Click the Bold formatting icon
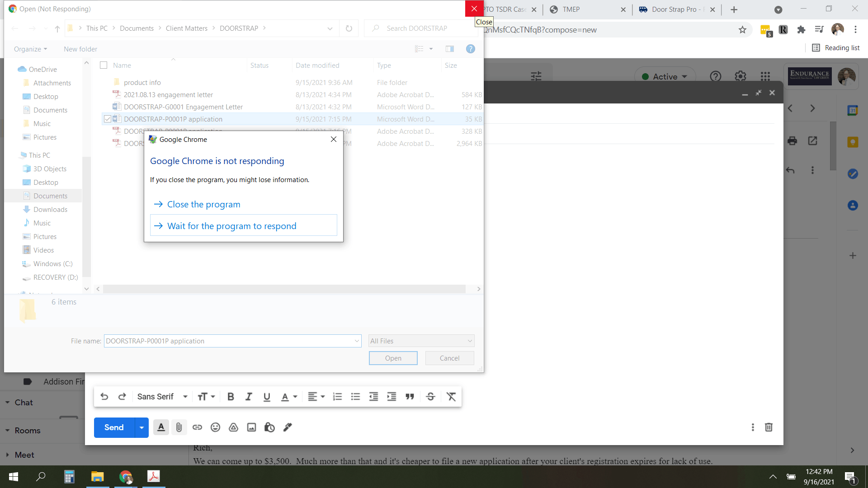Image resolution: width=868 pixels, height=488 pixels. [230, 396]
